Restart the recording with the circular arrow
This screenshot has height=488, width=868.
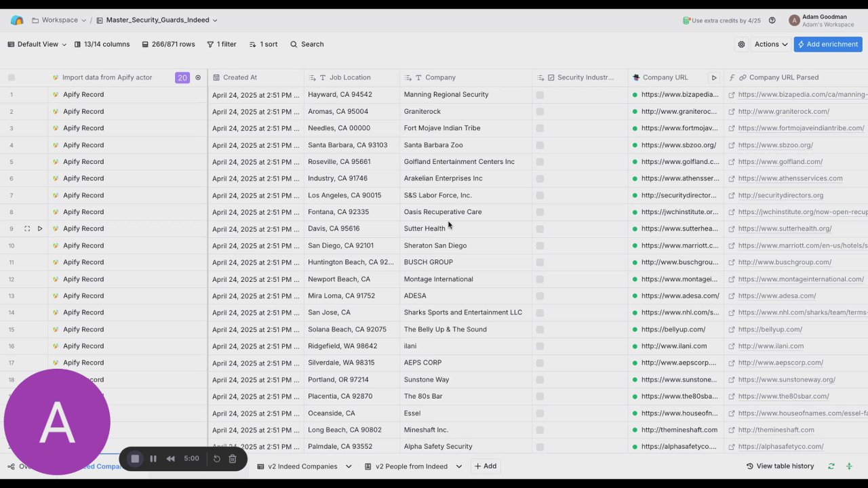pyautogui.click(x=217, y=459)
